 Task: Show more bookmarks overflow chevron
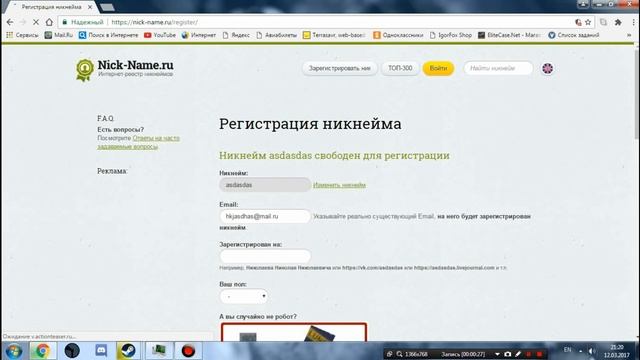[629, 35]
